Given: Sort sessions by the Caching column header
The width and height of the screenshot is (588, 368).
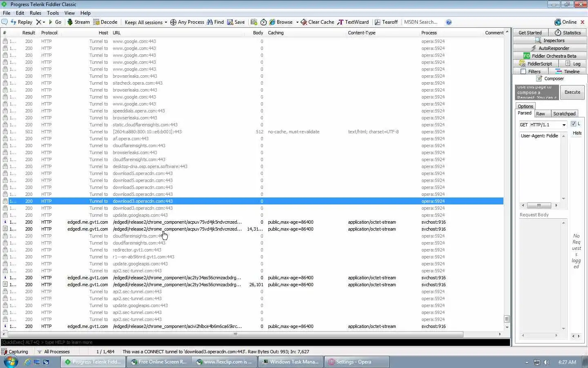Looking at the screenshot, I should (305, 33).
